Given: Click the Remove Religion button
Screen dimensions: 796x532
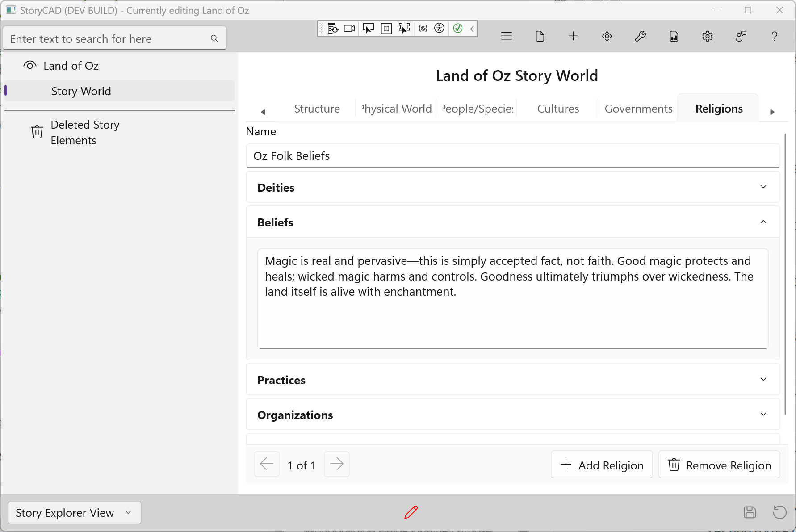Looking at the screenshot, I should [719, 465].
